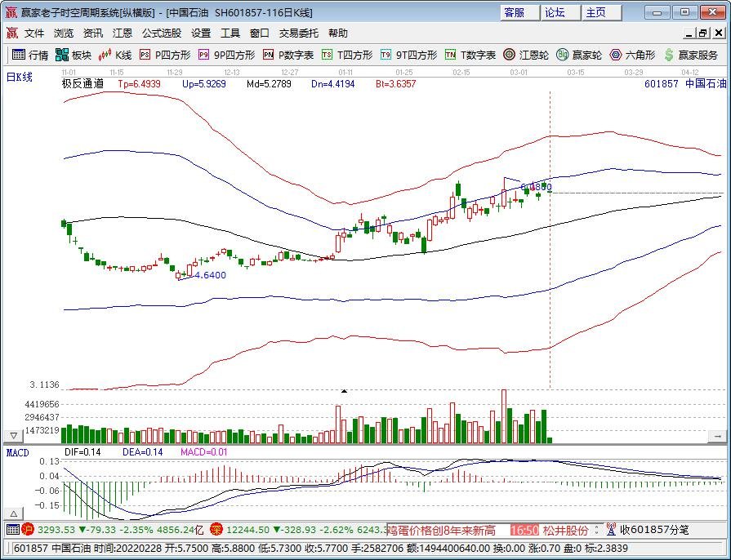Open the 江恩 menu
The width and height of the screenshot is (731, 560).
point(123,33)
